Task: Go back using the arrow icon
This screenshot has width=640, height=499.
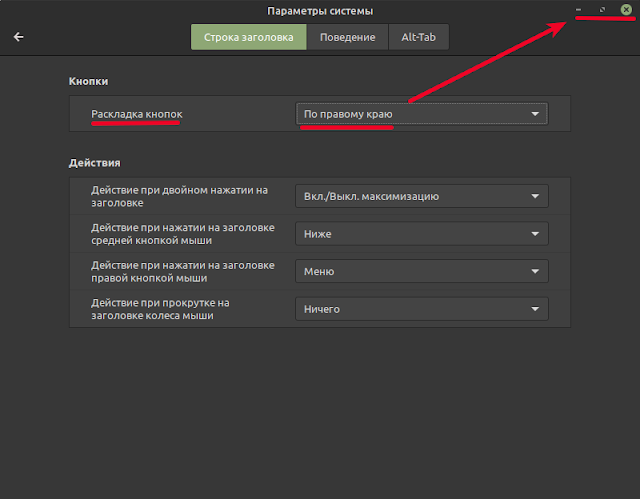Action: (x=18, y=37)
